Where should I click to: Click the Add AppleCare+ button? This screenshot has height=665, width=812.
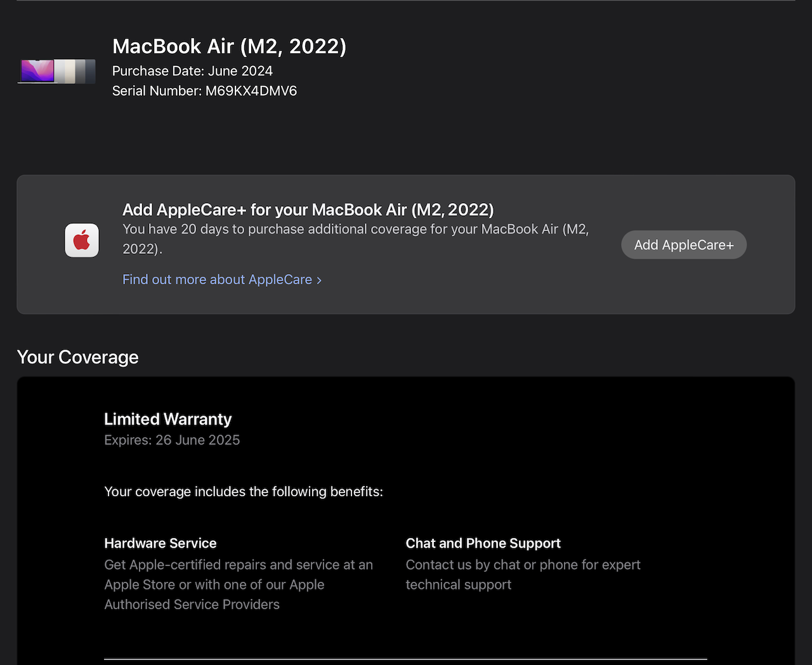tap(684, 245)
